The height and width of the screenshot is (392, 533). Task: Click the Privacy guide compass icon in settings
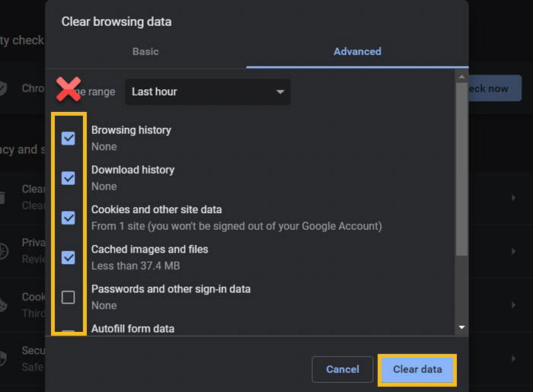pyautogui.click(x=3, y=251)
